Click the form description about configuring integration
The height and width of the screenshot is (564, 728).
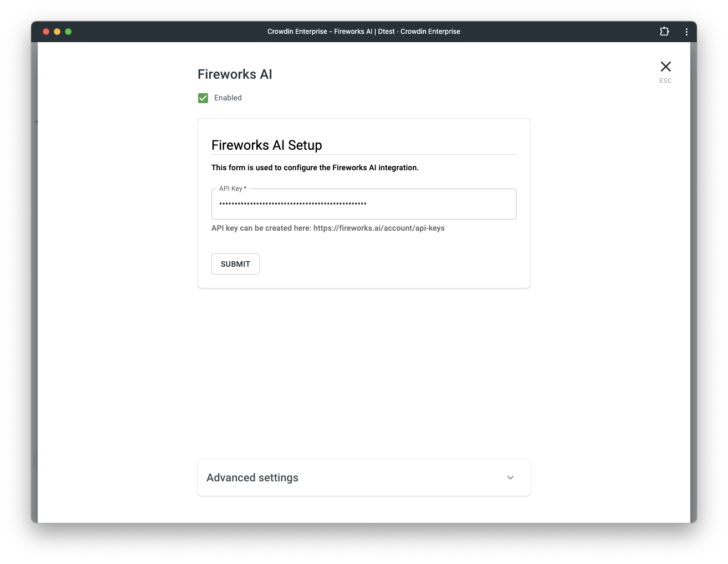[315, 167]
